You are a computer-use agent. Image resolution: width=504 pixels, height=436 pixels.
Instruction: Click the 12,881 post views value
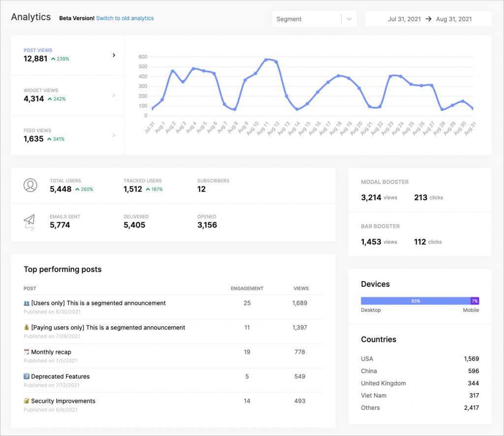[x=35, y=59]
